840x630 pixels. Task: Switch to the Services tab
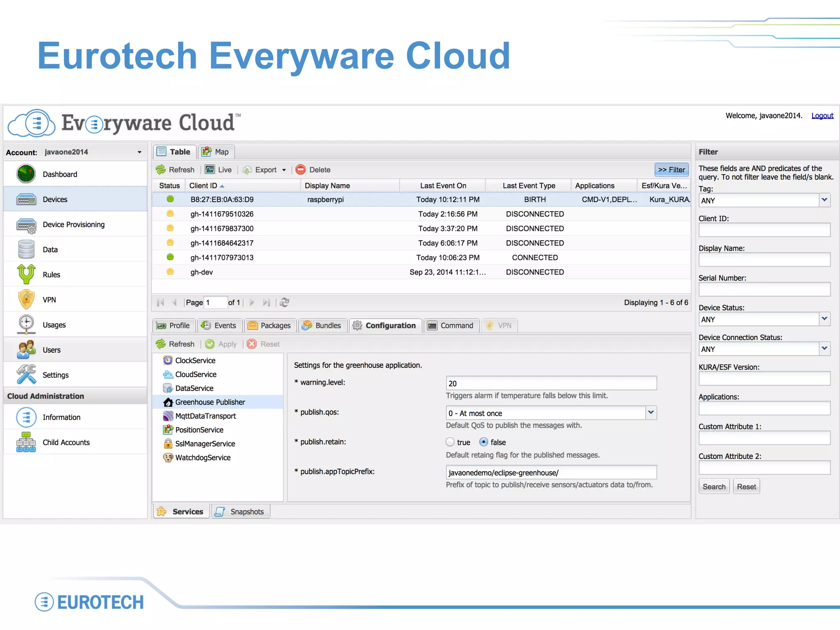[181, 511]
